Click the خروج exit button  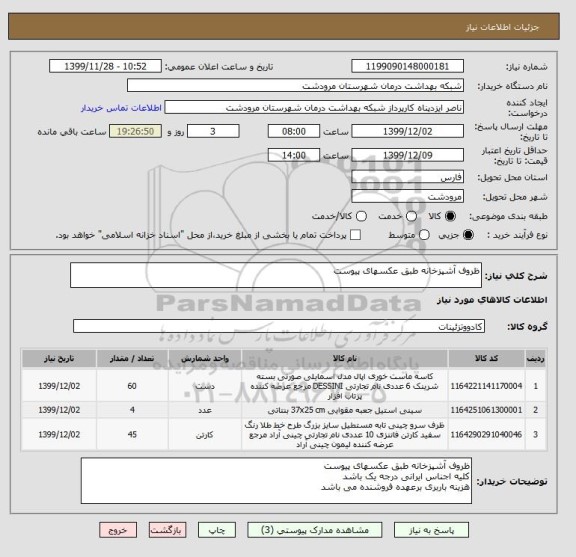tap(118, 530)
